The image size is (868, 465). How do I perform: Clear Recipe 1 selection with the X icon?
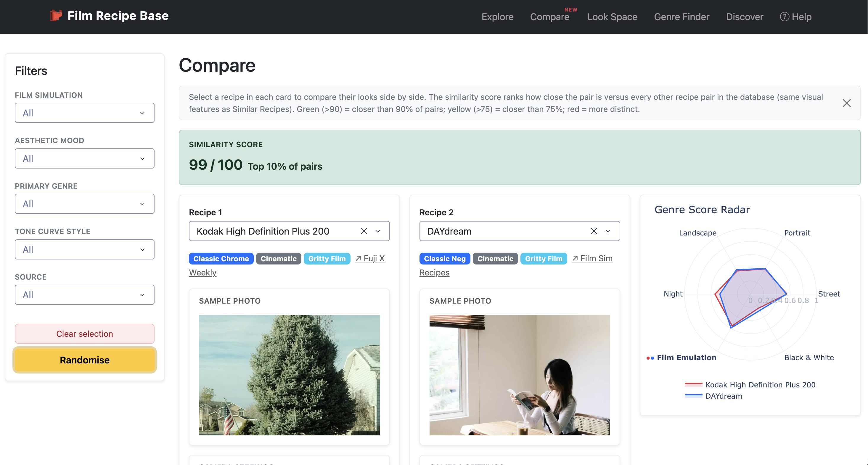364,231
